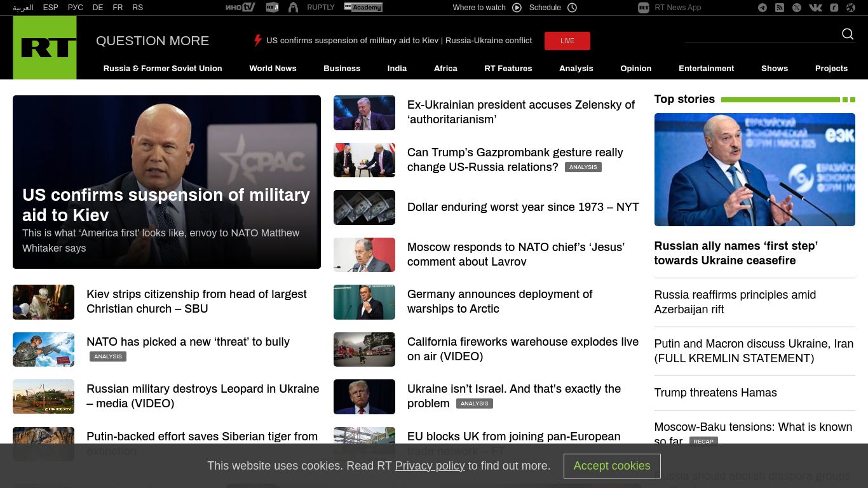
Task: Open the breaking headline in the ticker
Action: (x=399, y=40)
